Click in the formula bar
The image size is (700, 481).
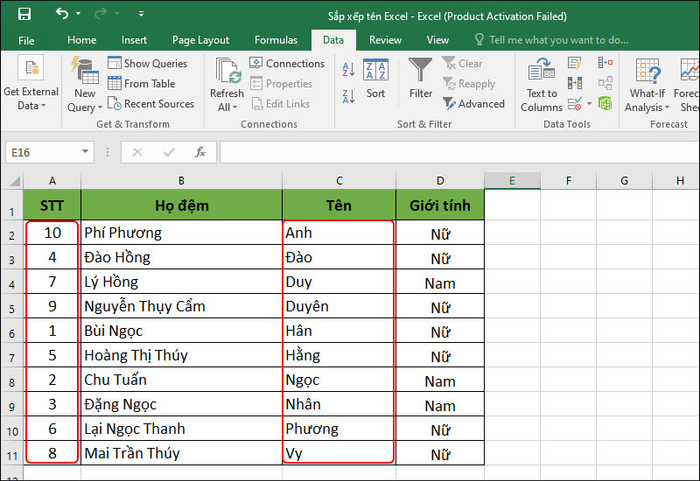[459, 153]
